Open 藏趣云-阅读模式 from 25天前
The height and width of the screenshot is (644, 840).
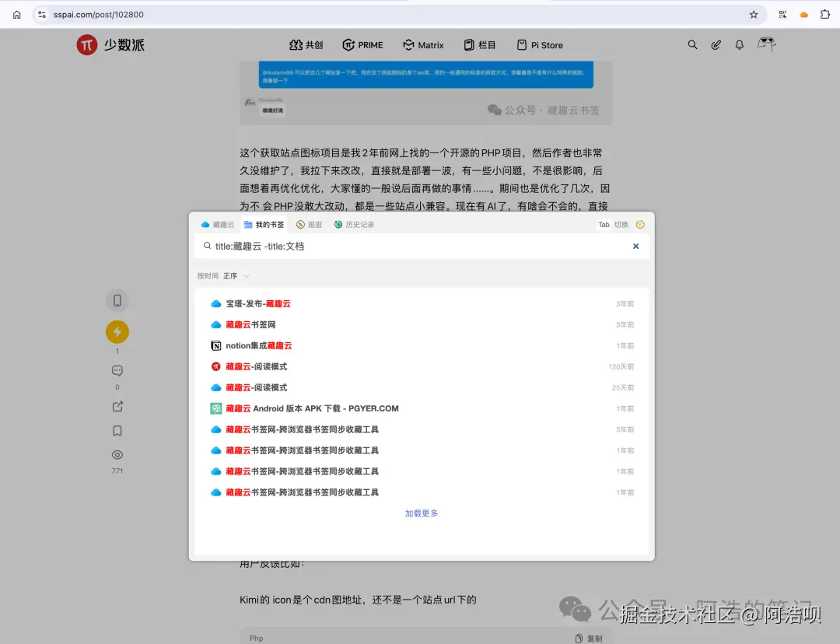coord(422,387)
